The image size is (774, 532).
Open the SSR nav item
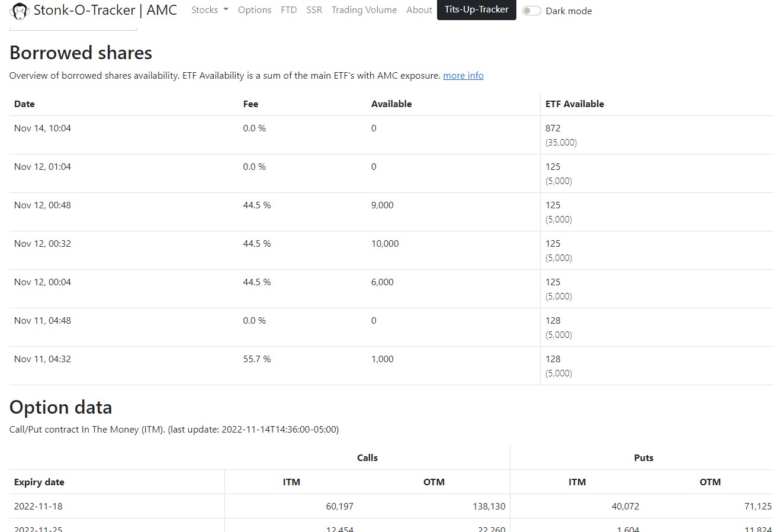pyautogui.click(x=314, y=10)
